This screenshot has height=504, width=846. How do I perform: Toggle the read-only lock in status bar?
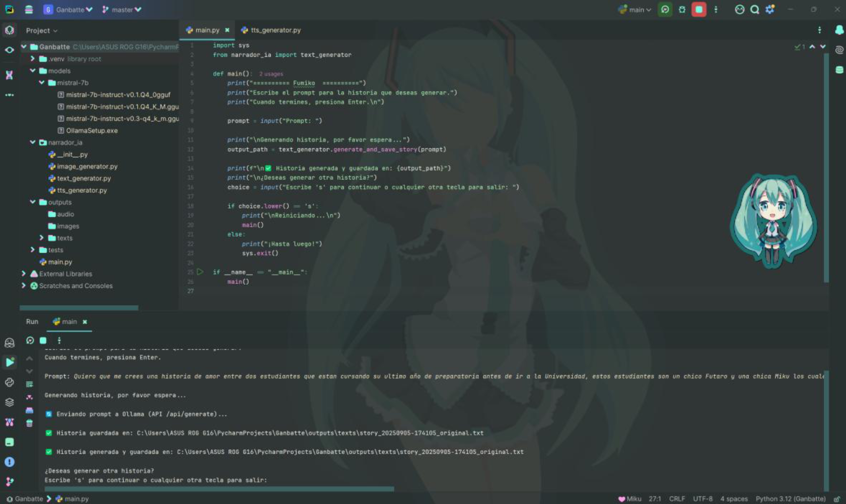[837, 499]
